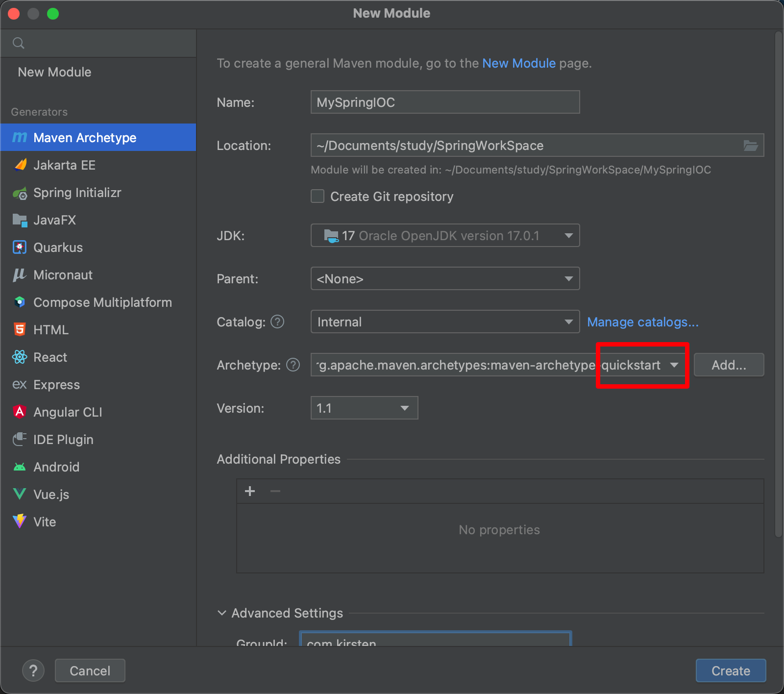Image resolution: width=784 pixels, height=694 pixels.
Task: Open the Archetype quickstart dropdown arrow
Action: [674, 365]
